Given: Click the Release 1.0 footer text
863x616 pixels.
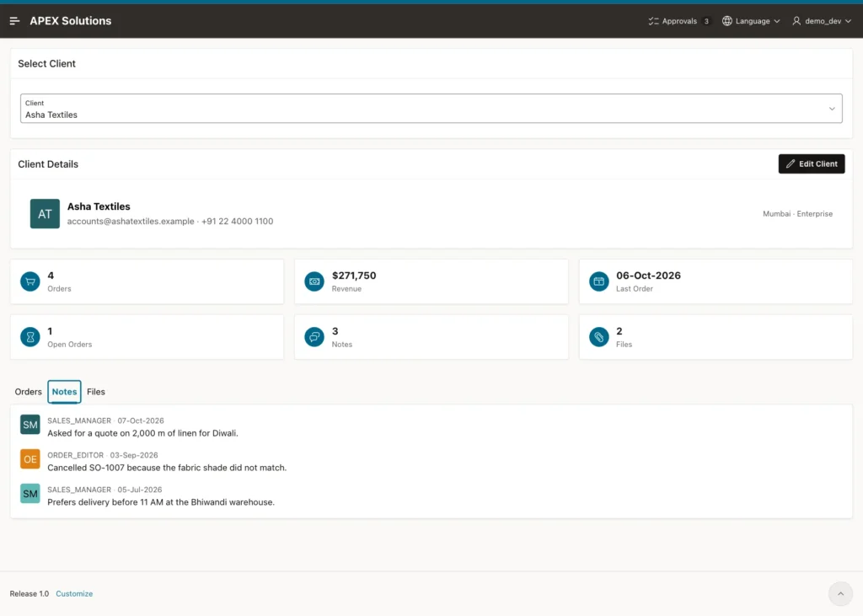Looking at the screenshot, I should pos(29,594).
